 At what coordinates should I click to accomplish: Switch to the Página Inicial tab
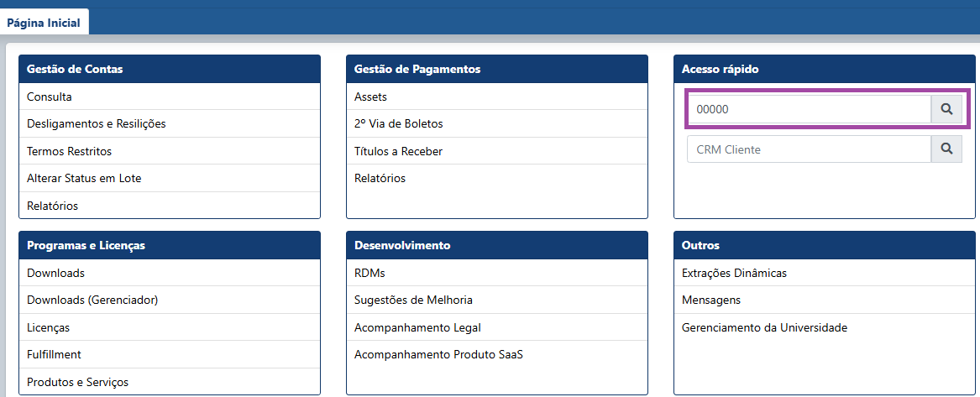click(x=44, y=23)
